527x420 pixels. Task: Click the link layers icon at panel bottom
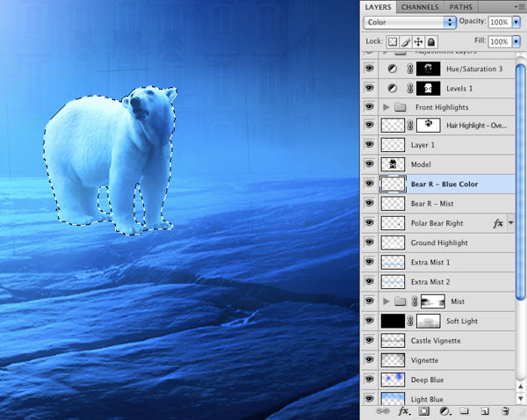(382, 411)
